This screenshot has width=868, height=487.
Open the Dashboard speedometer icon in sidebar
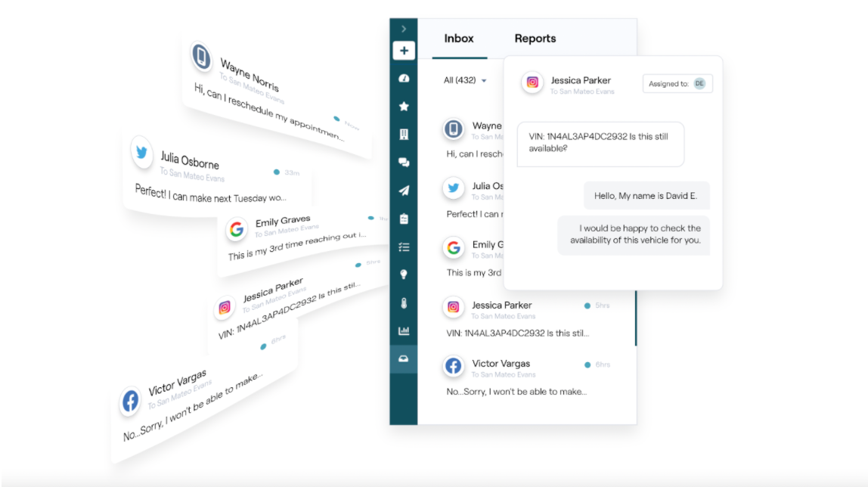click(404, 78)
